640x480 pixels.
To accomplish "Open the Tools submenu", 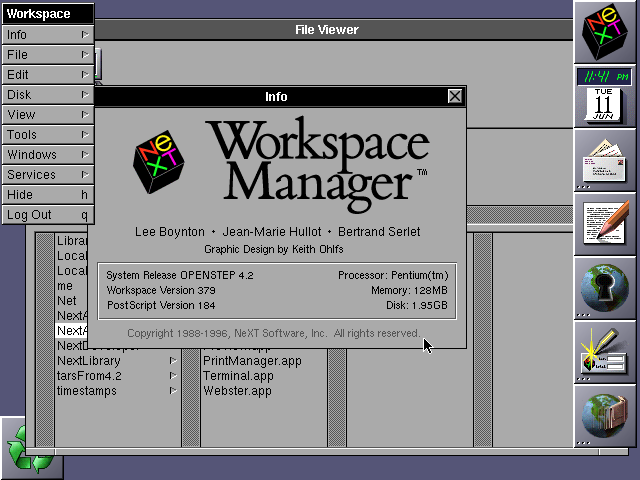I will pos(47,135).
